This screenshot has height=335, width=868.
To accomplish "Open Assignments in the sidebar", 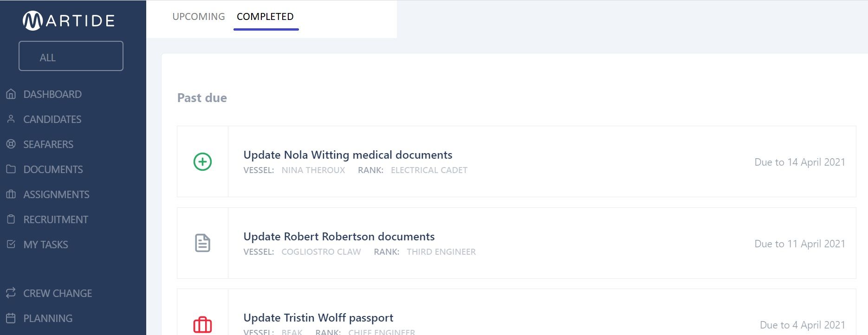I will (x=57, y=194).
